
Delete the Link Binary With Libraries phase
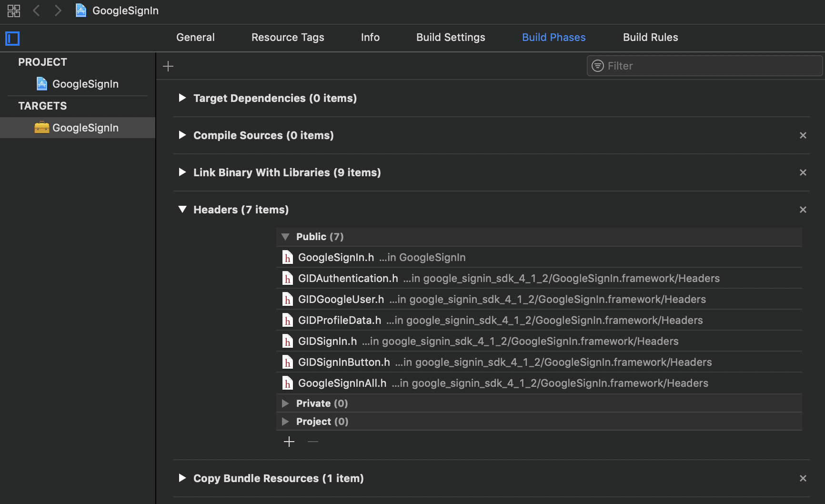click(803, 172)
